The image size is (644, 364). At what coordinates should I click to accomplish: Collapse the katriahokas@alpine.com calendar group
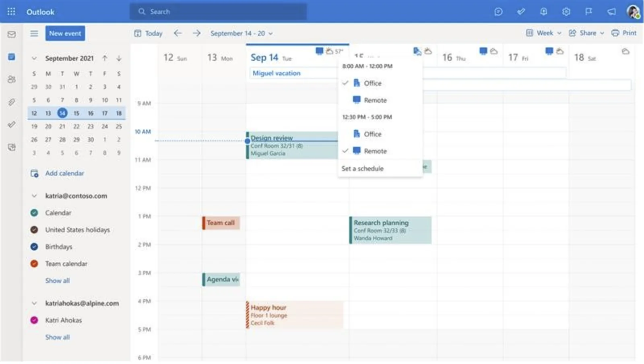pos(34,303)
